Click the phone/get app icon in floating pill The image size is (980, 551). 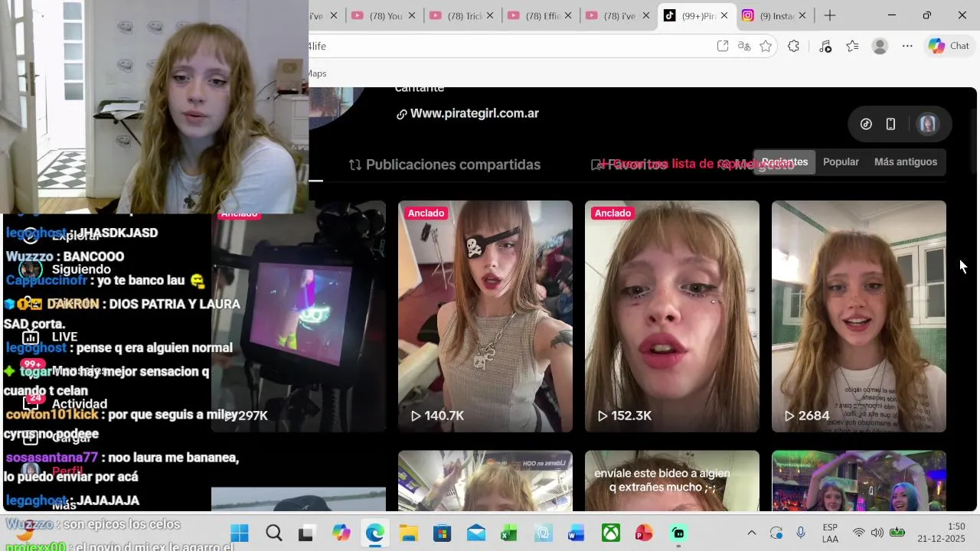tap(890, 124)
